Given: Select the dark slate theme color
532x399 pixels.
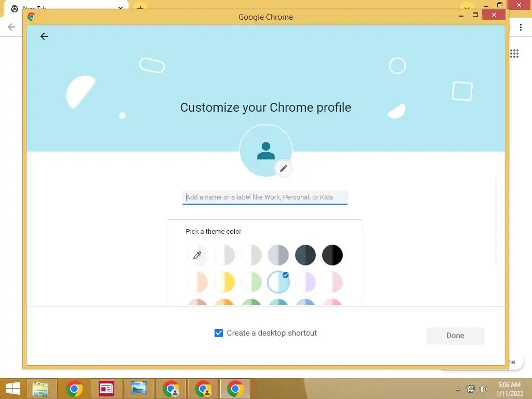Looking at the screenshot, I should (x=305, y=255).
